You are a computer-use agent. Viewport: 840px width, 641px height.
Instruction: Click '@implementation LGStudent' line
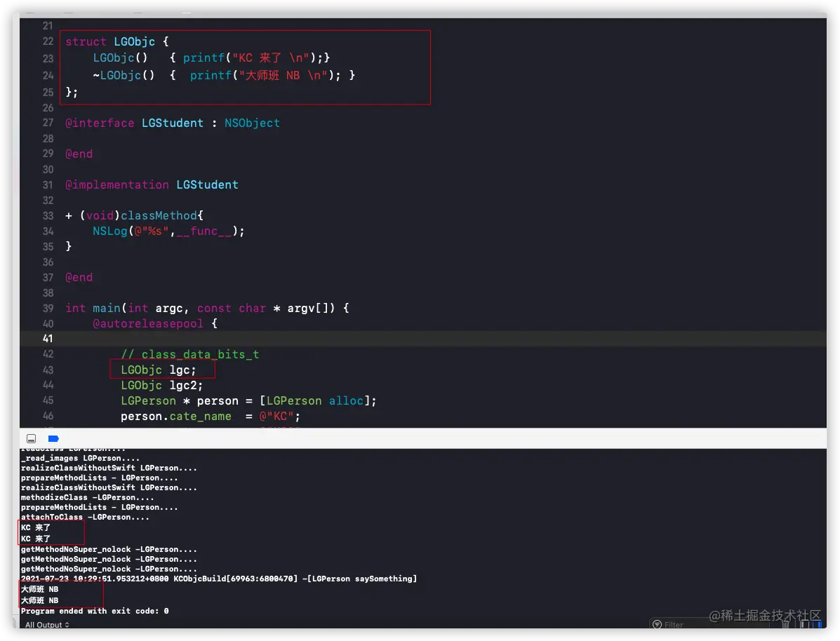(x=152, y=184)
